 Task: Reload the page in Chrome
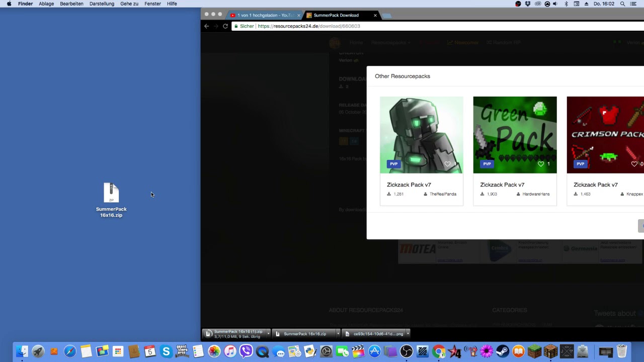225,26
